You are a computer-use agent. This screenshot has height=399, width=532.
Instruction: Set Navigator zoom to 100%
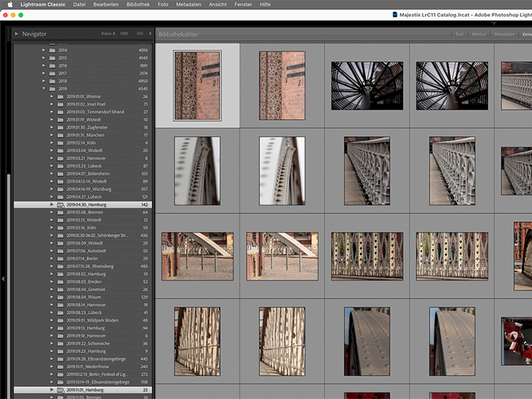[124, 34]
